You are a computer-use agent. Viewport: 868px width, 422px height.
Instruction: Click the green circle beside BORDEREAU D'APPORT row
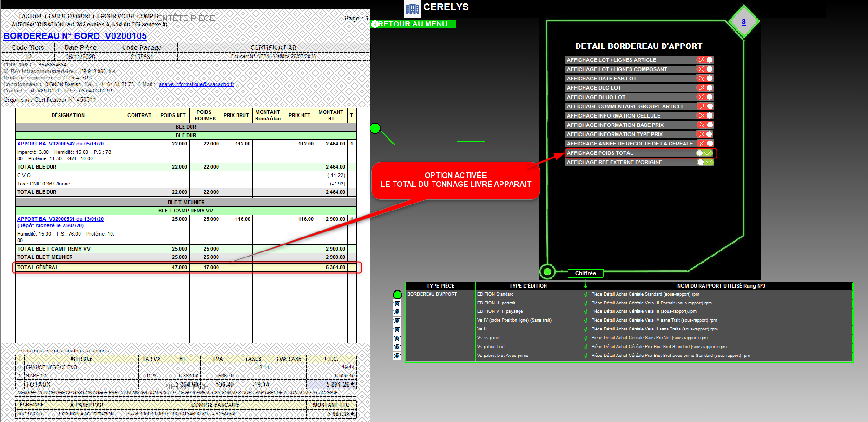(397, 295)
